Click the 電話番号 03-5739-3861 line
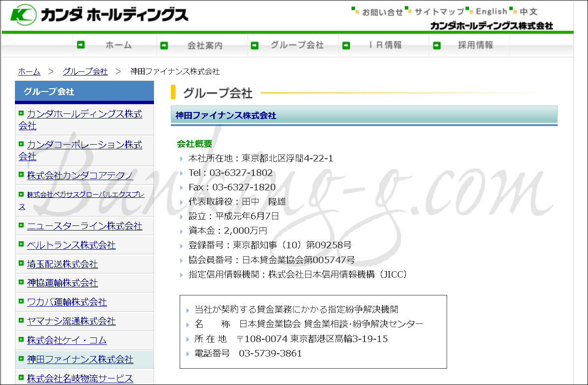The height and width of the screenshot is (385, 588). tap(248, 353)
